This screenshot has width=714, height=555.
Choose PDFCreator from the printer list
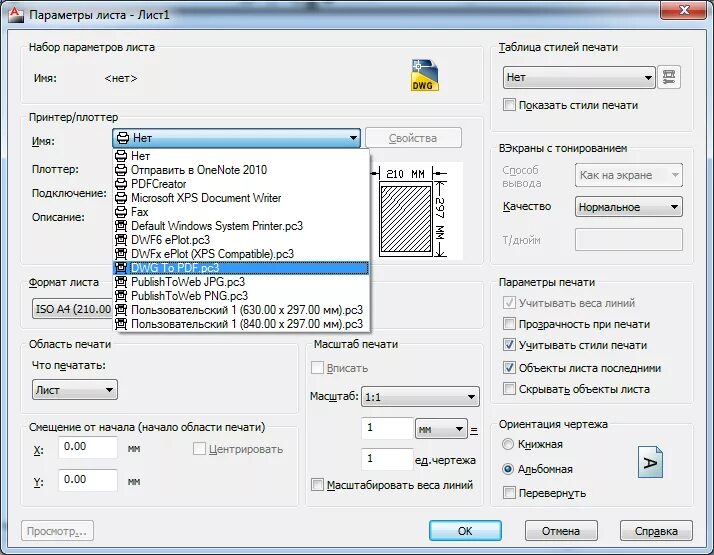pyautogui.click(x=241, y=184)
